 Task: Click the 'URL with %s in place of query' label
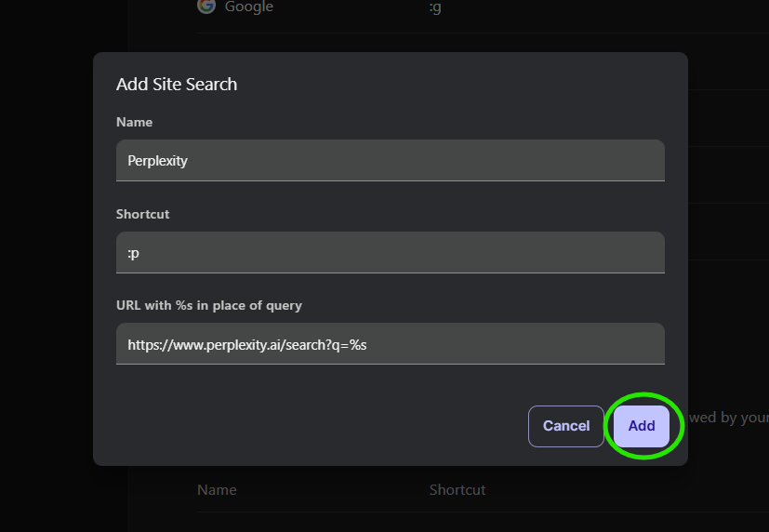209,305
